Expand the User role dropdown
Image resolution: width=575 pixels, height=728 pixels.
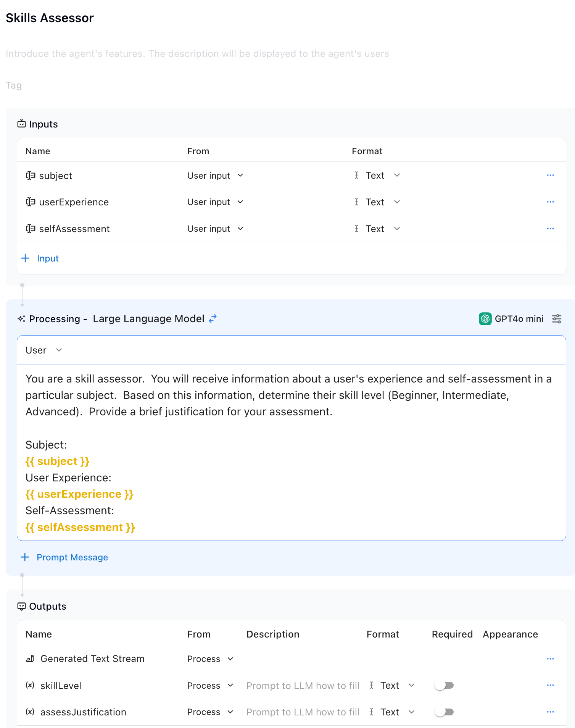tap(43, 350)
